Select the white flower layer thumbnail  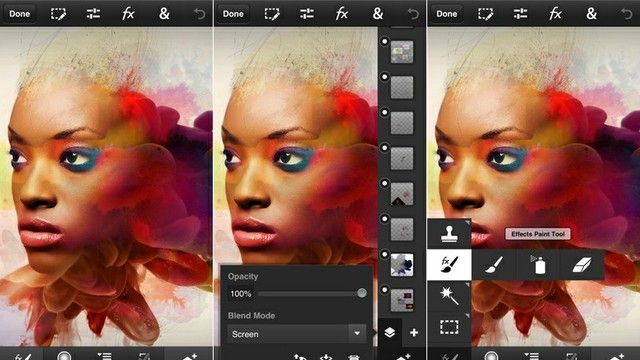tap(402, 264)
